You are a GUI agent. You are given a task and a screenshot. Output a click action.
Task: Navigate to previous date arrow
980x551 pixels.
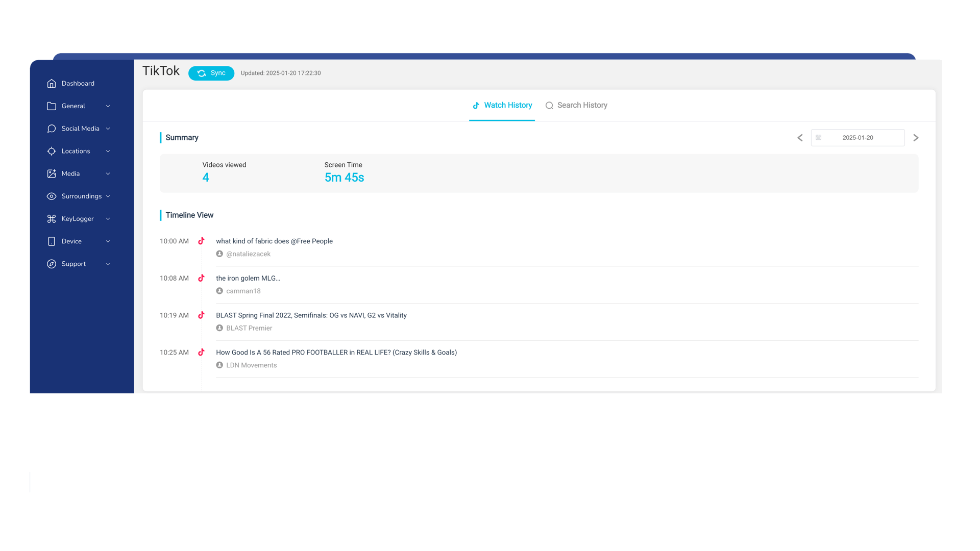pos(800,137)
